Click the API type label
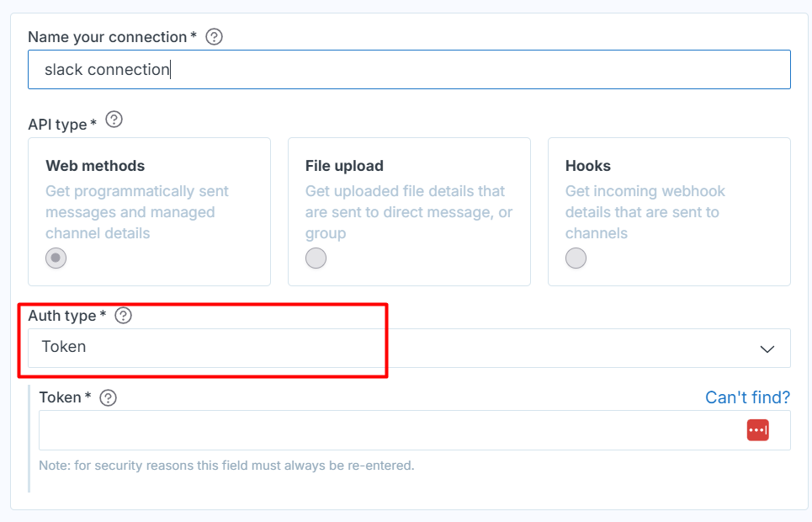Screen dimensions: 812x522 [62, 125]
